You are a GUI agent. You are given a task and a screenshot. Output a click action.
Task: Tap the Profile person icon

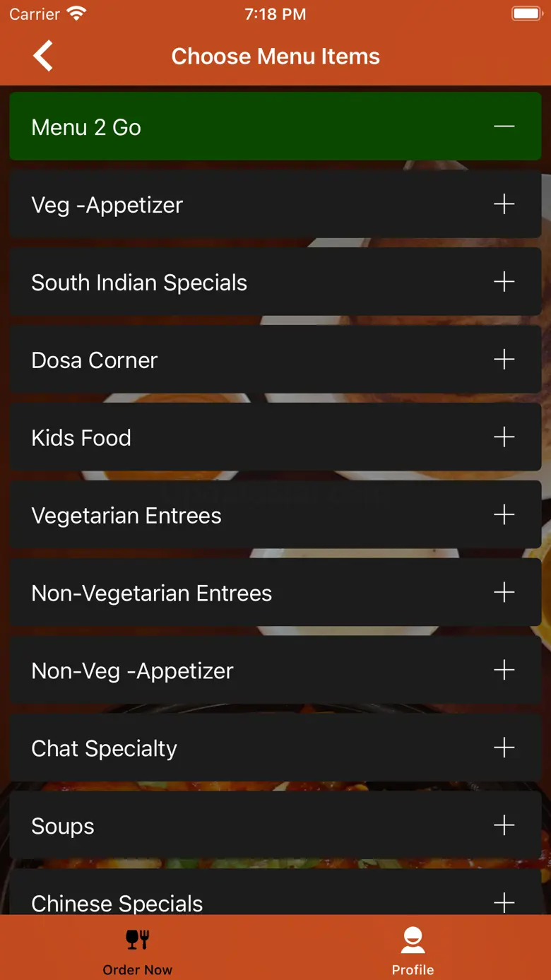pos(413,939)
